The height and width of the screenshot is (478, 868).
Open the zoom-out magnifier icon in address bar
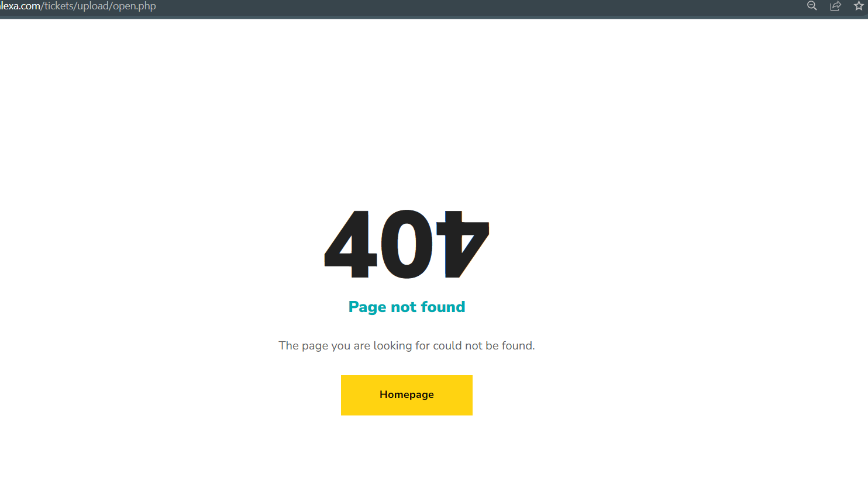click(812, 6)
